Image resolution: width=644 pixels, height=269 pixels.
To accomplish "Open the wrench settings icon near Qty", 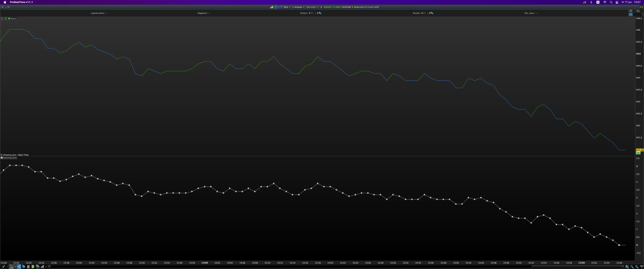I will point(630,11).
